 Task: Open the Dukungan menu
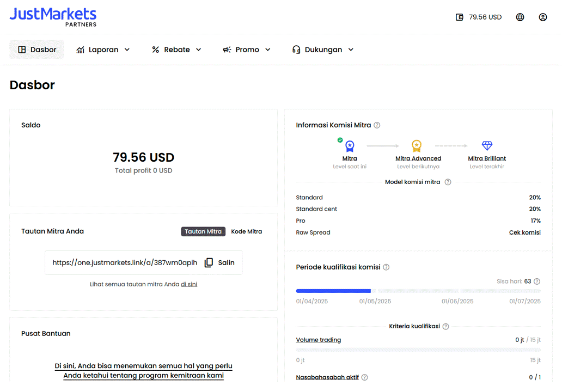(x=323, y=50)
